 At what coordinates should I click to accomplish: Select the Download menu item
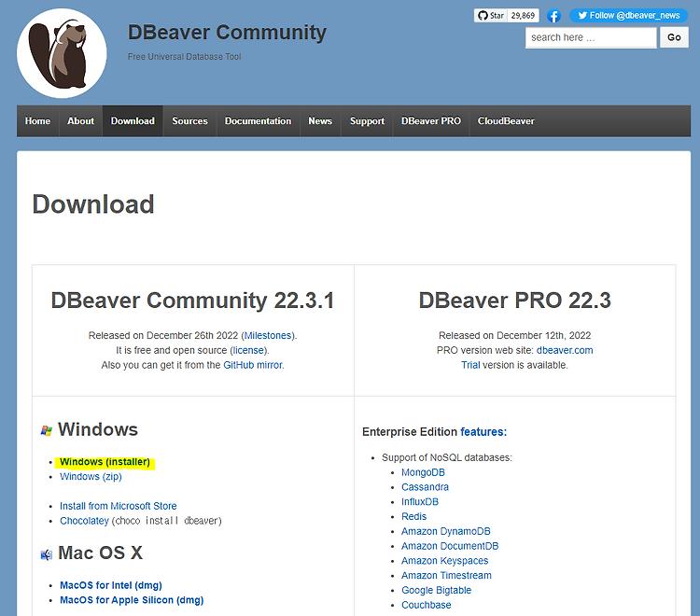coord(133,121)
